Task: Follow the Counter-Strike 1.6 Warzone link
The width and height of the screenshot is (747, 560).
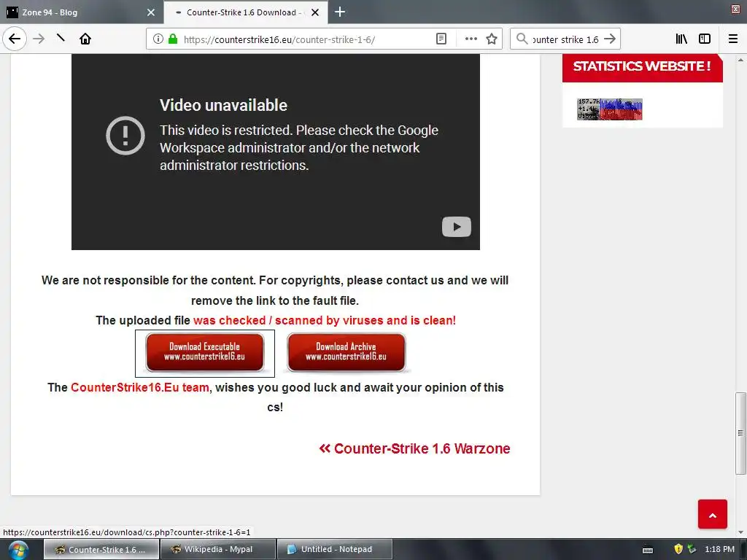Action: click(x=414, y=448)
